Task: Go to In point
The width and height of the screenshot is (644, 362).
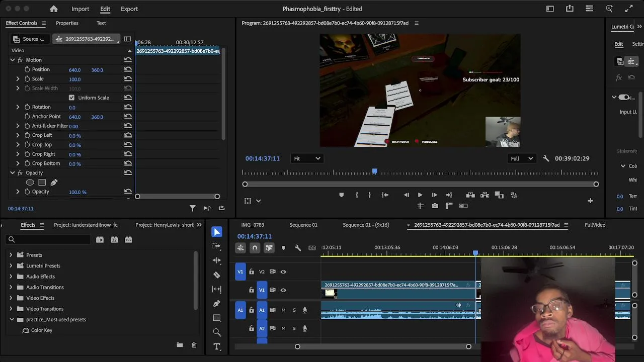Action: click(385, 195)
